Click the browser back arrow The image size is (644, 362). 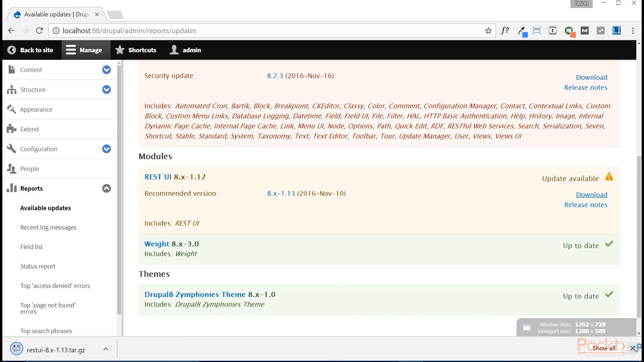(x=11, y=31)
